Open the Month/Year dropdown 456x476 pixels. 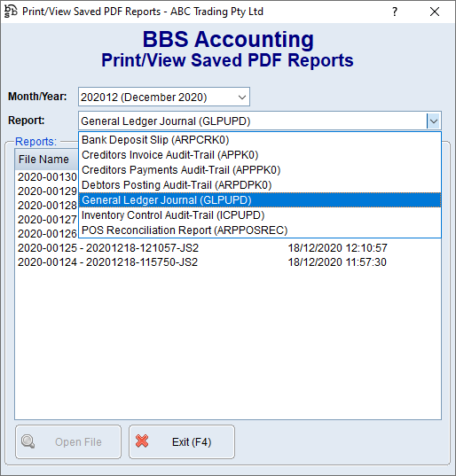164,97
